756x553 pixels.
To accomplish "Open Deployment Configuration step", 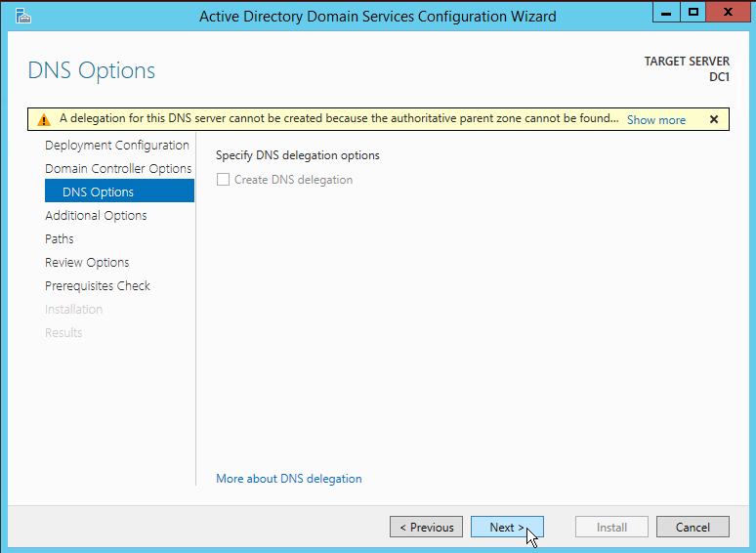I will (116, 146).
